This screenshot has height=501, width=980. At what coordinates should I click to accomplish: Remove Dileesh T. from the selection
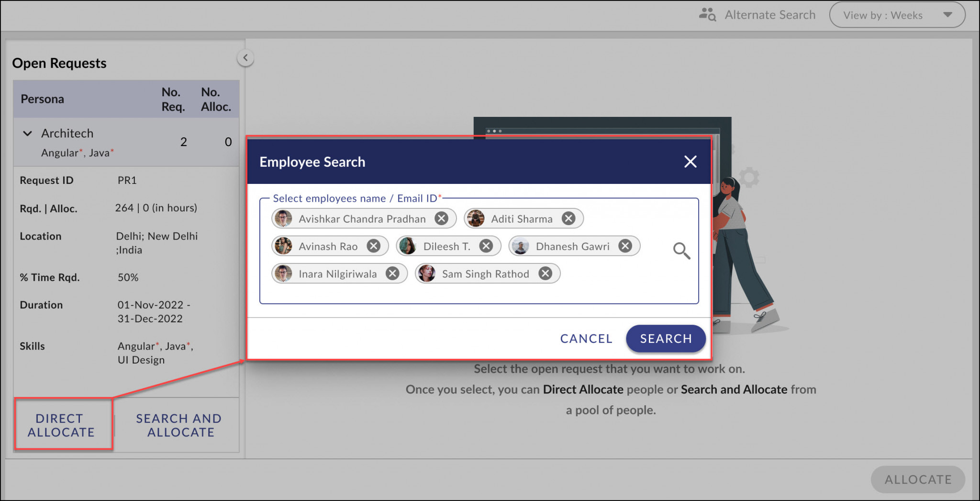[486, 246]
